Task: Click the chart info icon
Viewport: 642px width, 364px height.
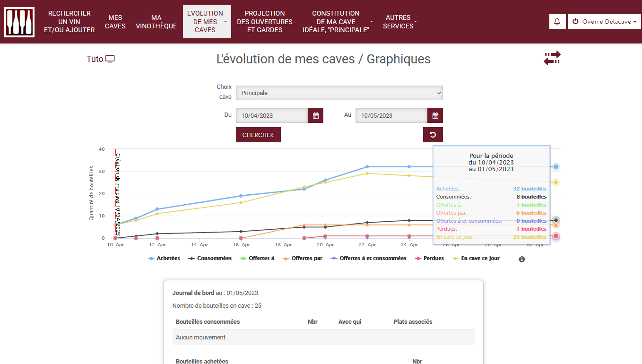Action: click(x=522, y=259)
